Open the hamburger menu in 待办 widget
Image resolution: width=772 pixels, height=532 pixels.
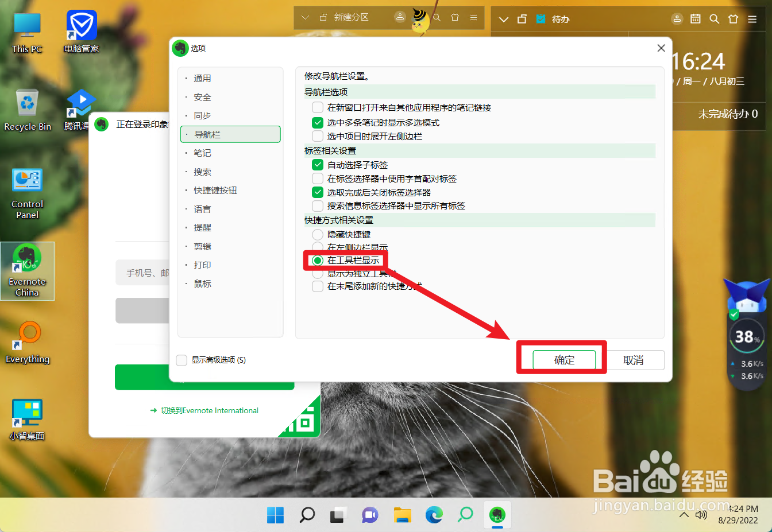pyautogui.click(x=752, y=19)
